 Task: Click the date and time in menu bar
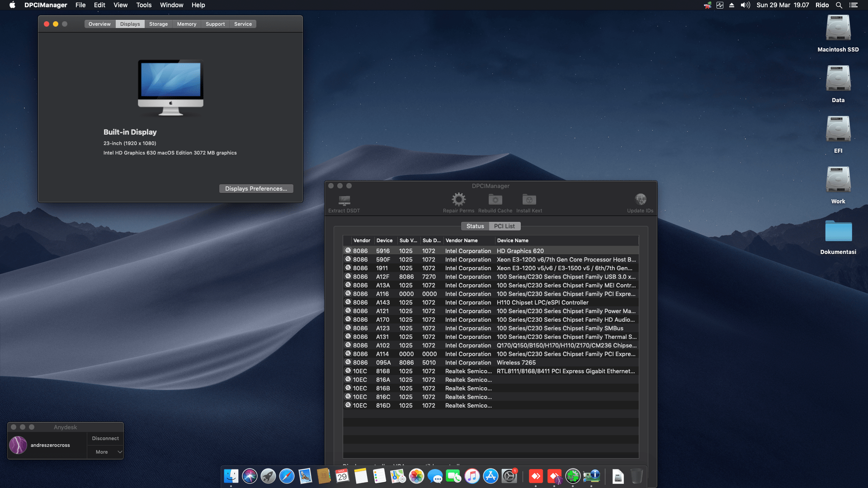(x=783, y=5)
